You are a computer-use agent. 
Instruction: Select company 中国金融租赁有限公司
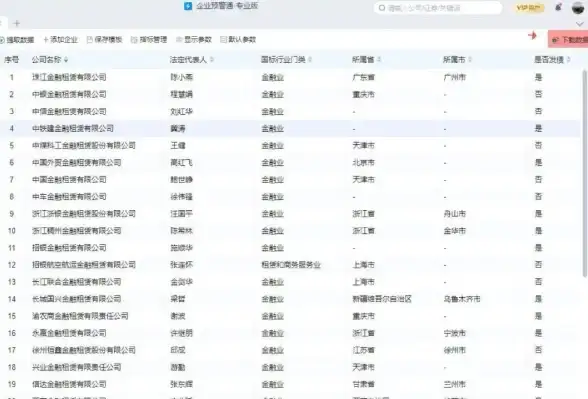coord(69,180)
